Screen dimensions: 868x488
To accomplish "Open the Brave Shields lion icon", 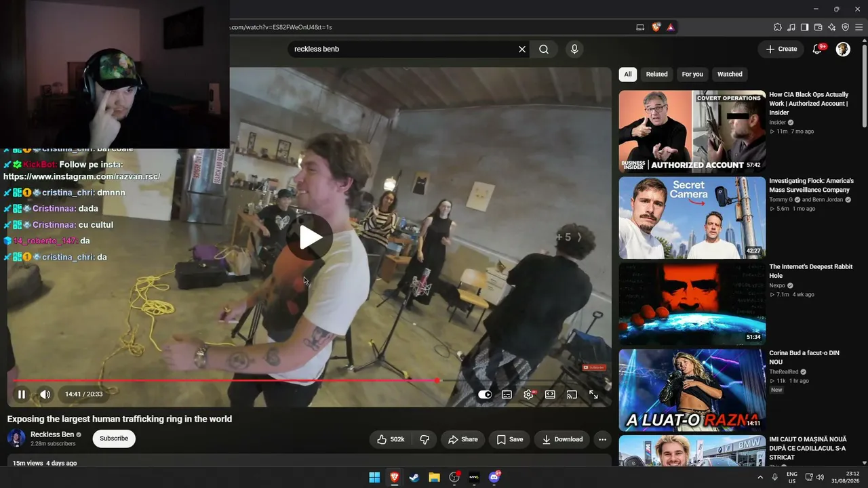I will (656, 27).
